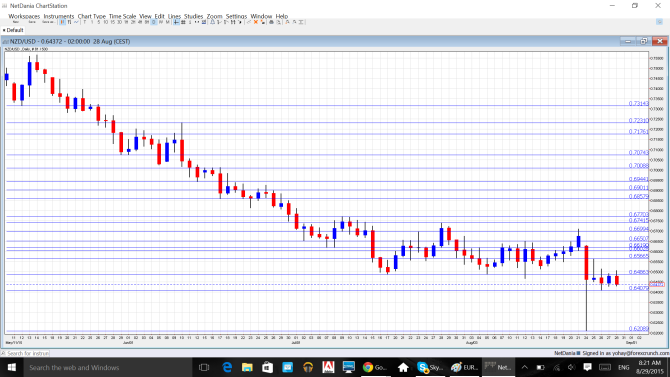Click the 0.7231 horizontal line label
The height and width of the screenshot is (377, 670).
click(638, 121)
